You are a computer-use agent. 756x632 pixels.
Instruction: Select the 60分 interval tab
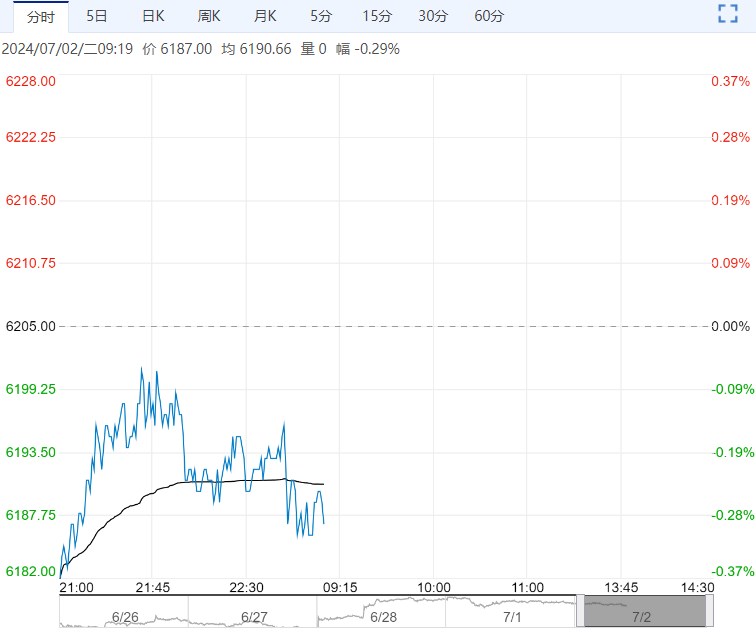point(489,16)
